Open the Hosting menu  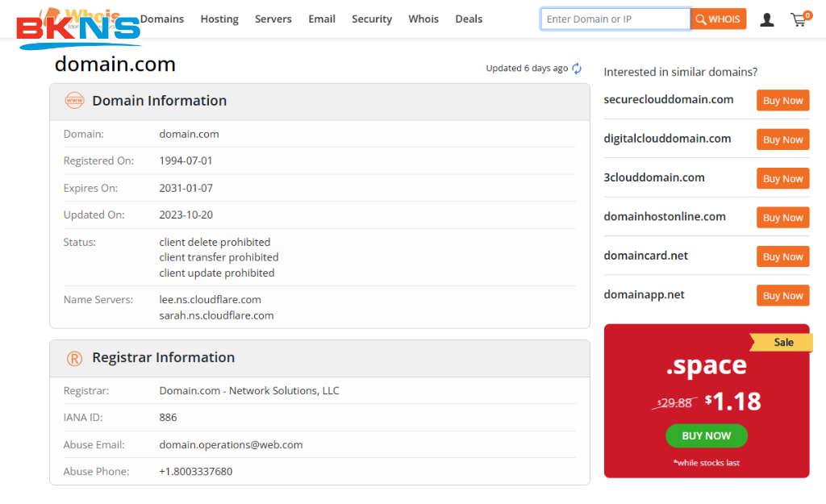click(x=219, y=19)
